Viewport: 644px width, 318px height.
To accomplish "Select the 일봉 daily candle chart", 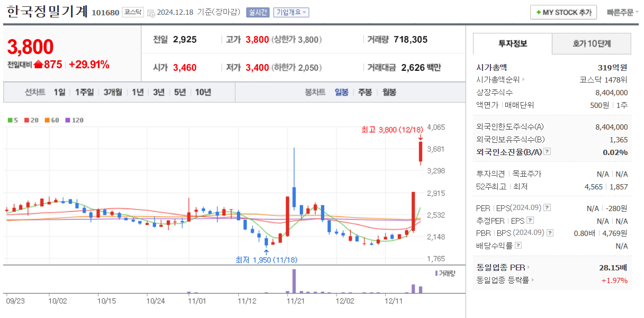I will coord(342,92).
